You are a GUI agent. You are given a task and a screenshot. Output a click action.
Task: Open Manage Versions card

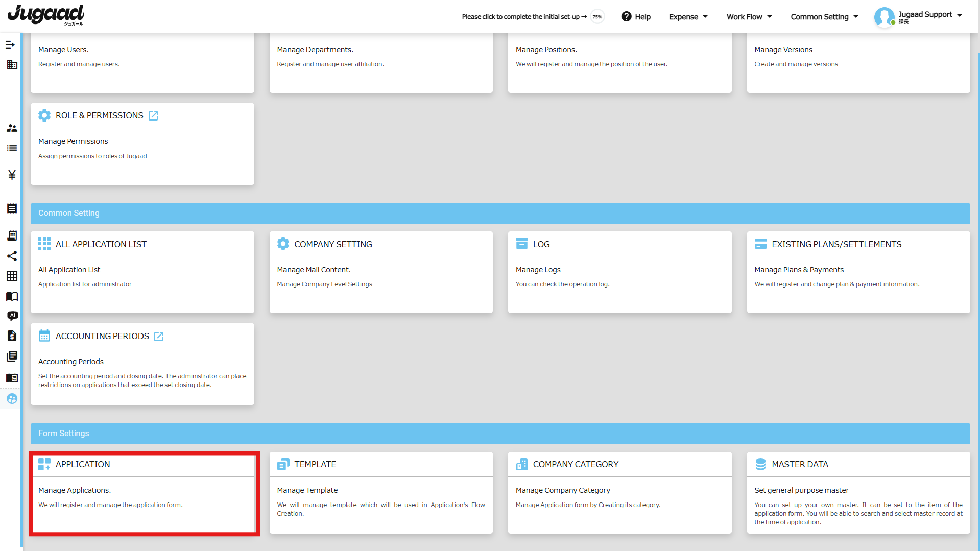click(858, 63)
